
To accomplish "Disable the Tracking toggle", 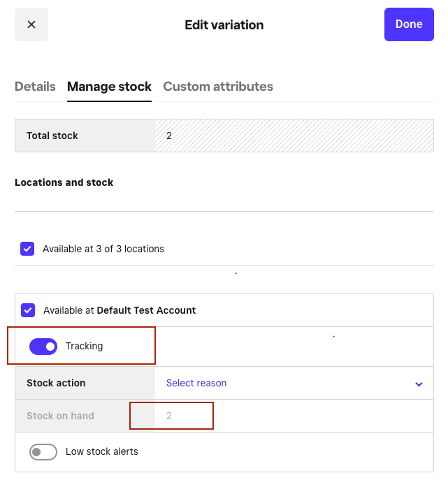I will 43,347.
